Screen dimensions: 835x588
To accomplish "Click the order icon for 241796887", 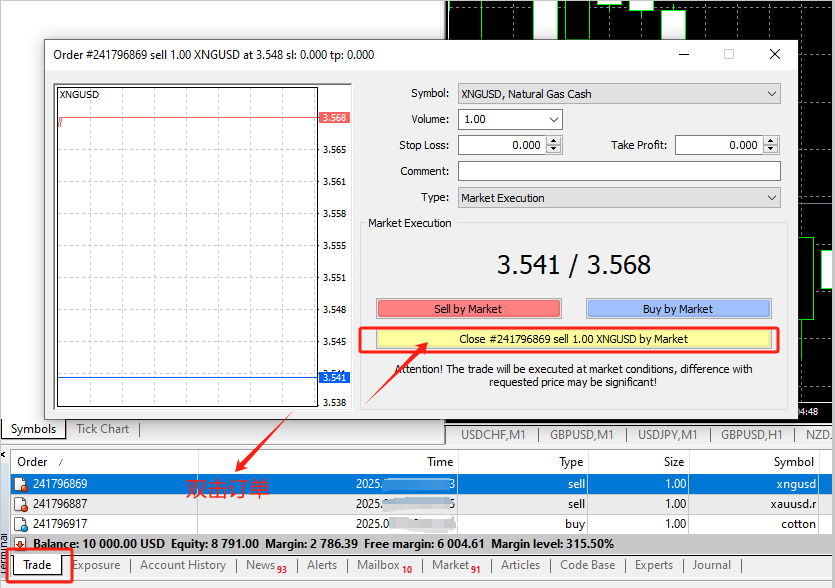I will (x=21, y=504).
